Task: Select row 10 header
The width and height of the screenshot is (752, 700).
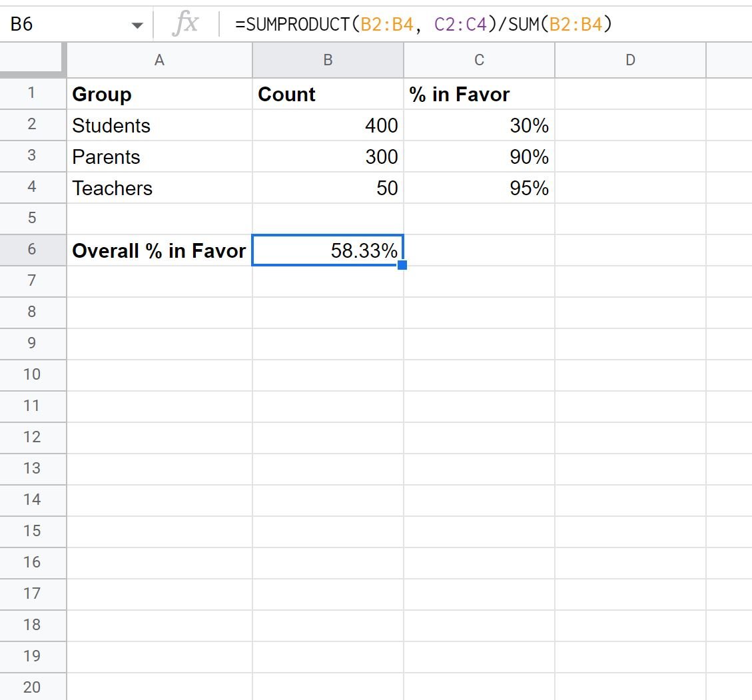Action: (33, 376)
